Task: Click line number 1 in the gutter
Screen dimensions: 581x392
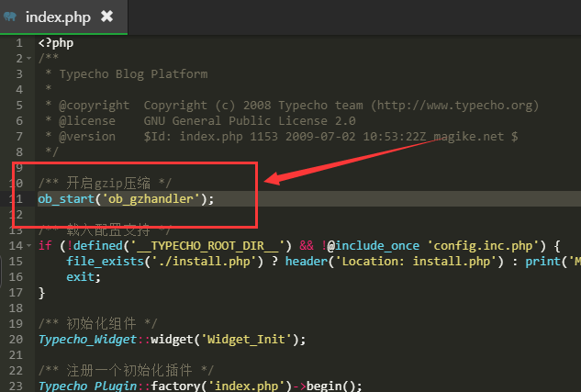Action: (19, 43)
